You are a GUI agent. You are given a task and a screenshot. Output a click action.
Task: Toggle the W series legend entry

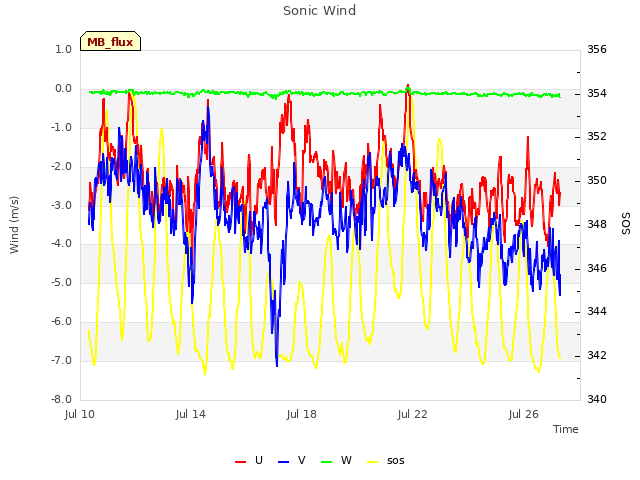point(336,460)
